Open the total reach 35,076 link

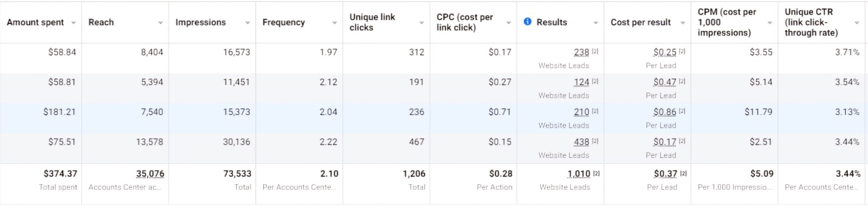tap(150, 174)
